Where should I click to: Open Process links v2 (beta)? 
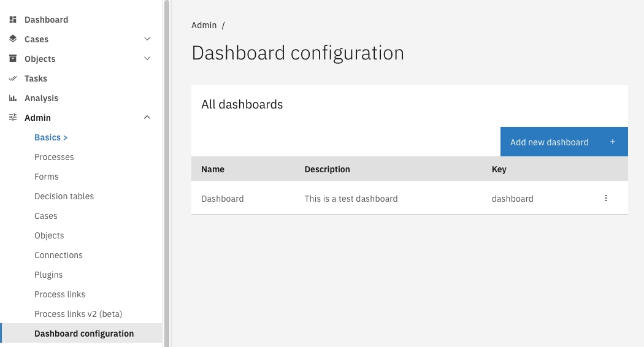point(78,314)
